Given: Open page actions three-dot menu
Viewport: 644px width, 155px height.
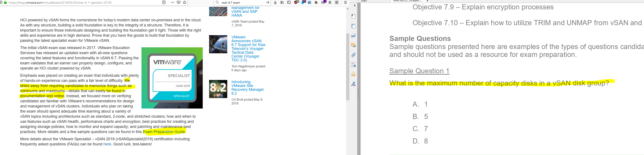Looking at the screenshot, I should [x=172, y=3].
